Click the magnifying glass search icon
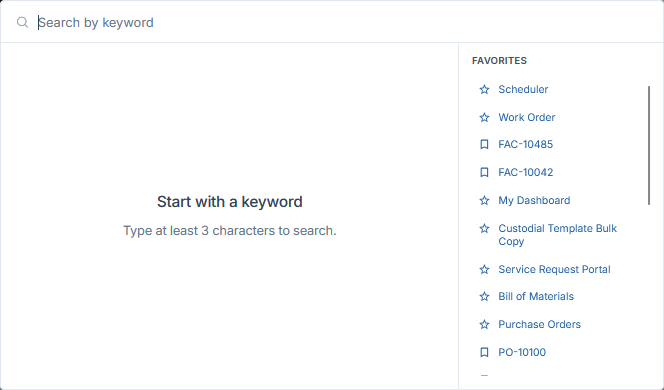This screenshot has width=664, height=390. 22,22
